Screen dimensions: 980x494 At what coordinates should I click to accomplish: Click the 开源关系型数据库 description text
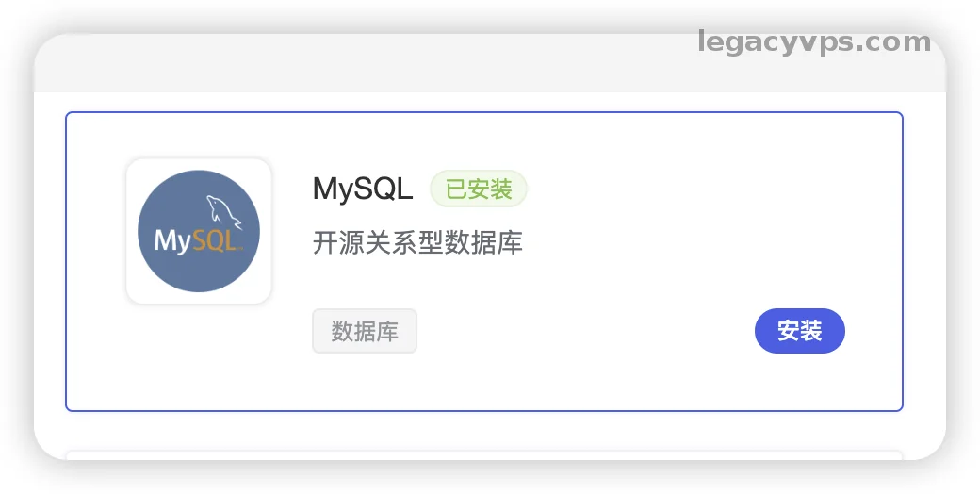coord(417,243)
